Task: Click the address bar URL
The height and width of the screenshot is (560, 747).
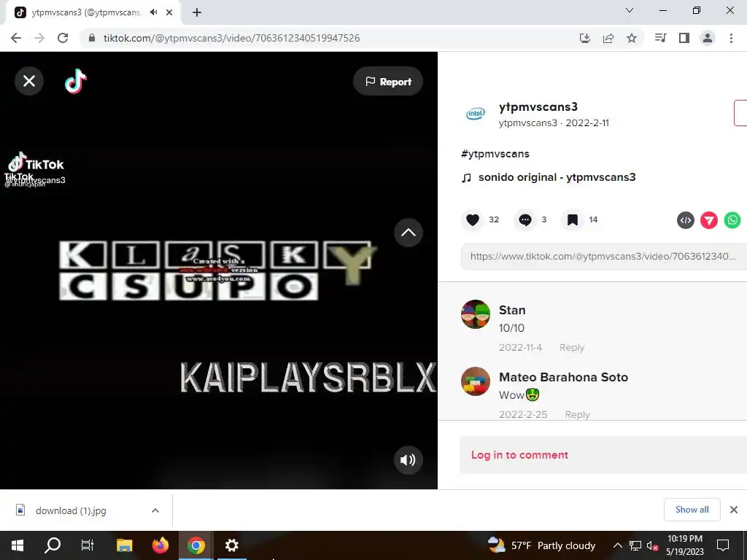Action: point(231,38)
